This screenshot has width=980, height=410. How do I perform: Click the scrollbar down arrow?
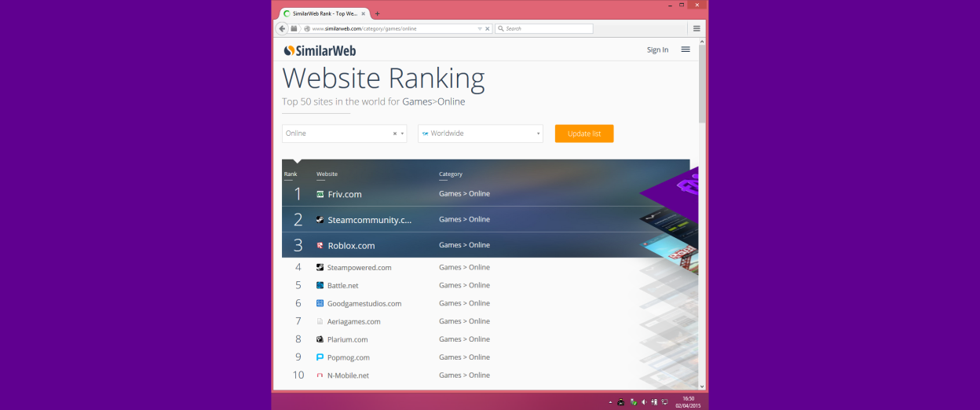click(x=702, y=386)
